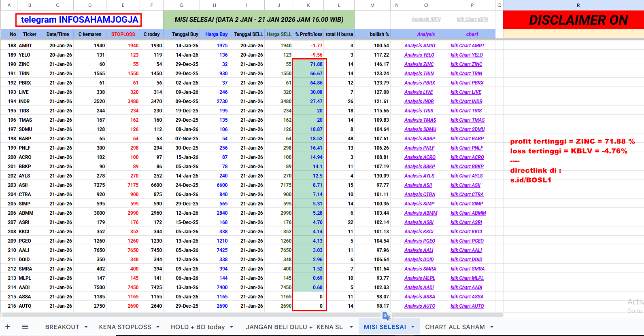
Task: Click the telegram INFOSAHAMJOGJA title cell
Action: (79, 20)
